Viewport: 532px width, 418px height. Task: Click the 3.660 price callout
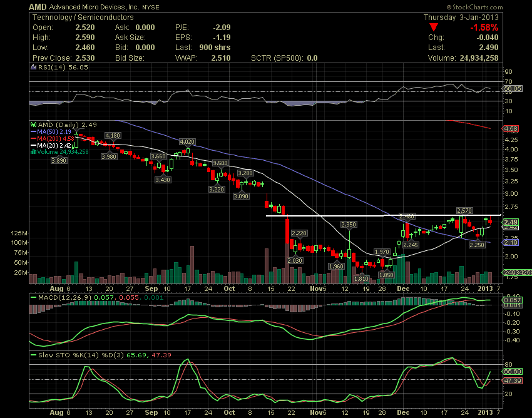pyautogui.click(x=158, y=156)
